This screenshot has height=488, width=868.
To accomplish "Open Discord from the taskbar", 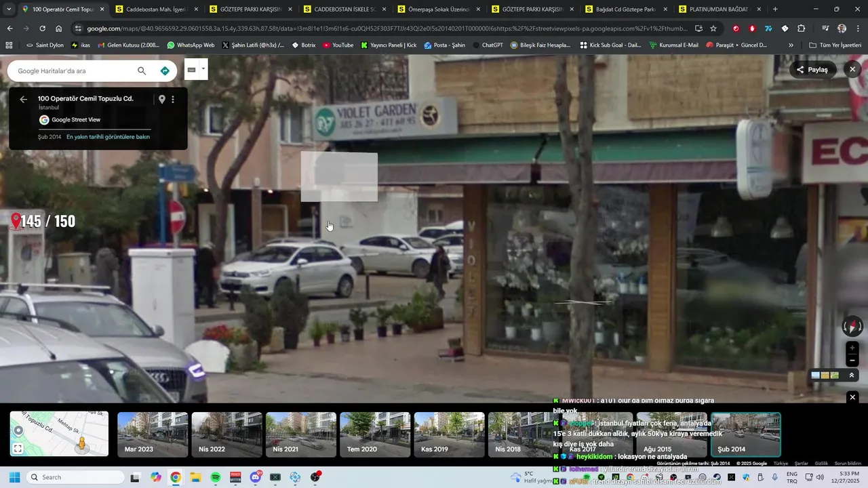I will point(256,477).
